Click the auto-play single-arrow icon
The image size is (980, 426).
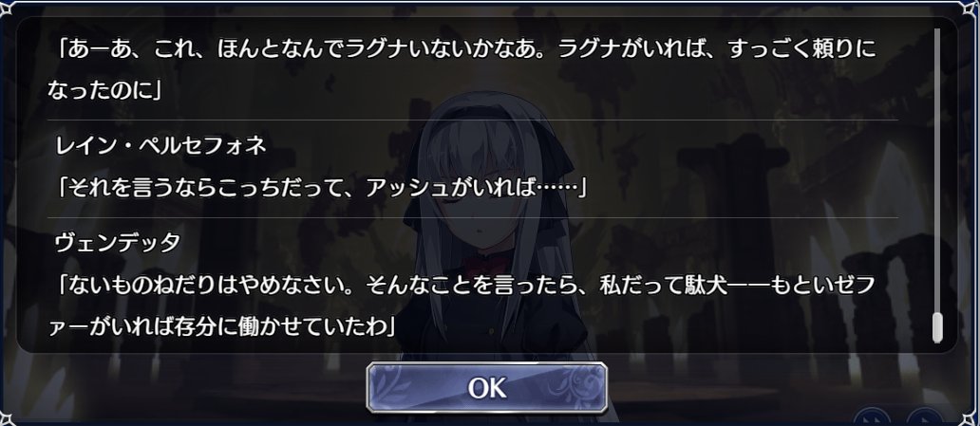(925, 417)
